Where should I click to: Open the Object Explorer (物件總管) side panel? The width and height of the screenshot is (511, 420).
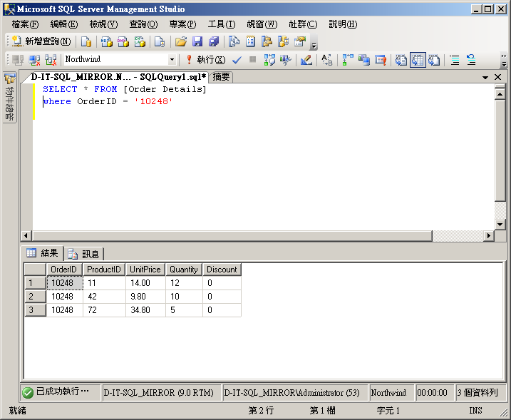coord(10,98)
